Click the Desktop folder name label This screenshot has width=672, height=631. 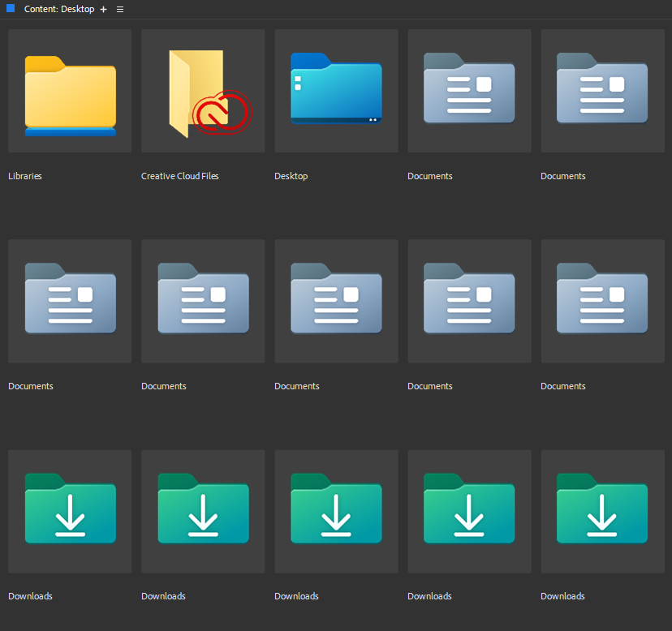click(x=291, y=176)
